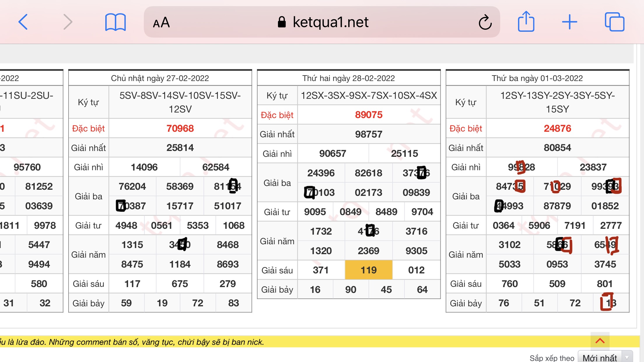Select fifth prize number 1732

point(321,231)
